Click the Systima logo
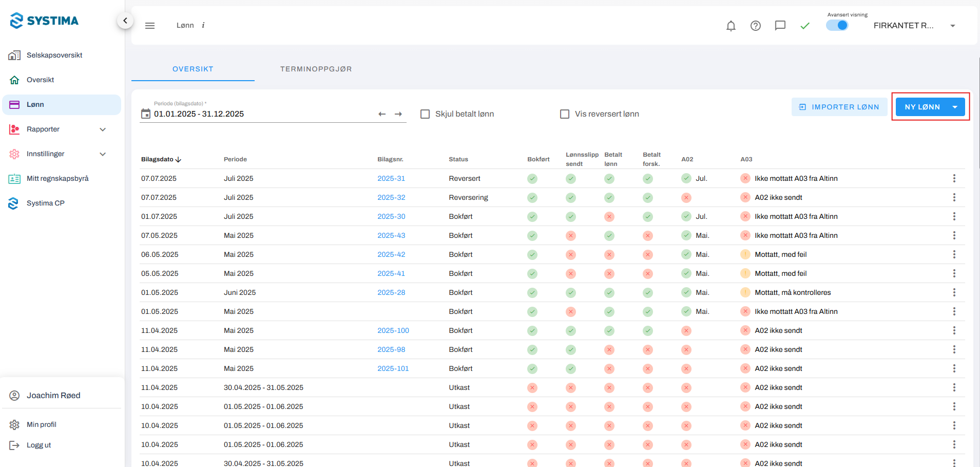This screenshot has height=467, width=980. 45,21
